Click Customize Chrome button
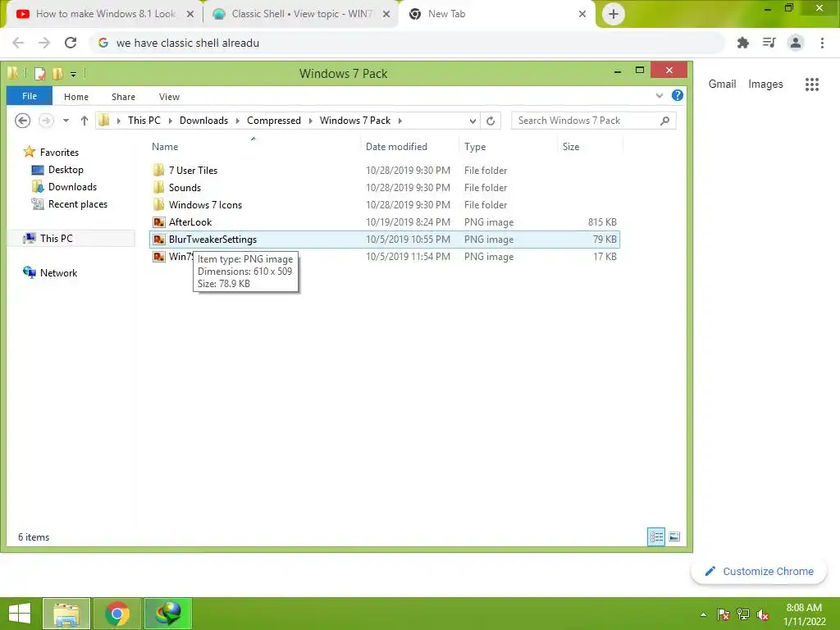840x630 pixels. click(x=759, y=572)
